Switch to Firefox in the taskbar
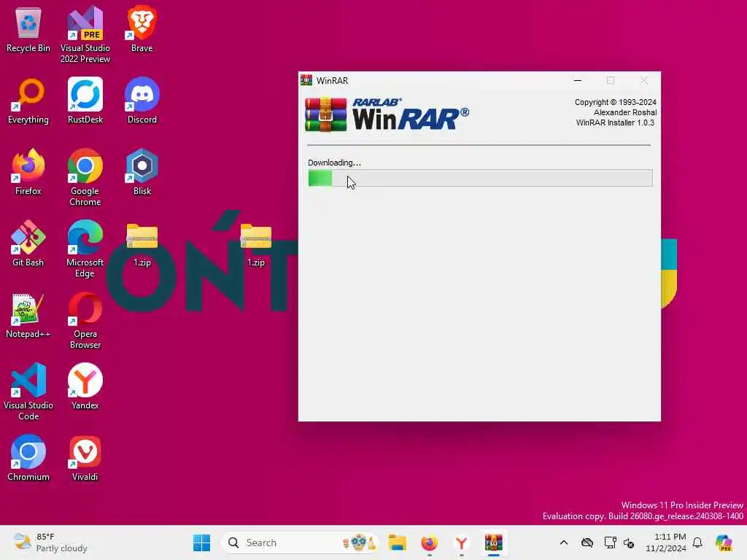This screenshot has height=560, width=747. 429,542
